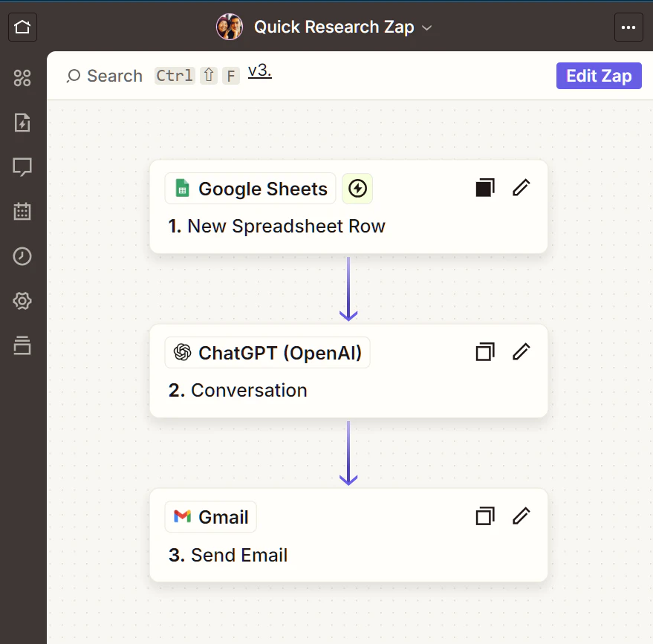This screenshot has height=644, width=653.
Task: Click copy icon on ChatGPT step
Action: pos(485,352)
